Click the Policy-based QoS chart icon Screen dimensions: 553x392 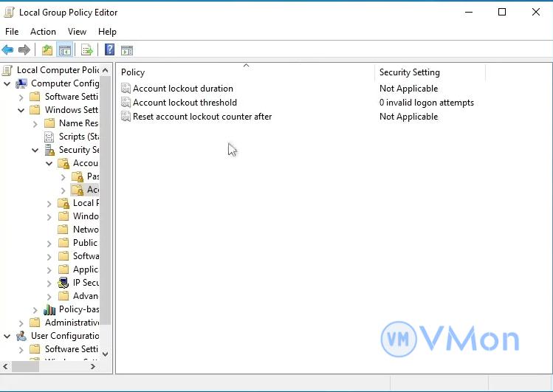(x=49, y=309)
